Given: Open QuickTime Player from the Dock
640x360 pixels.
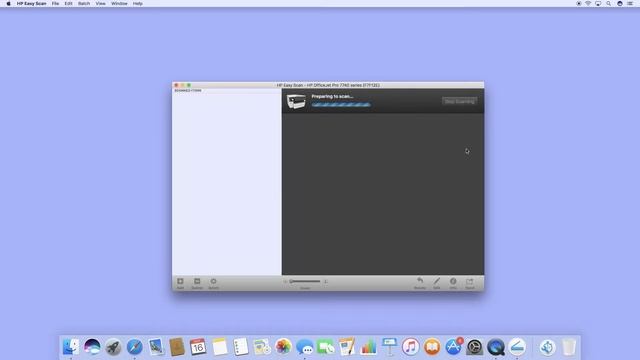Looking at the screenshot, I should pyautogui.click(x=496, y=347).
